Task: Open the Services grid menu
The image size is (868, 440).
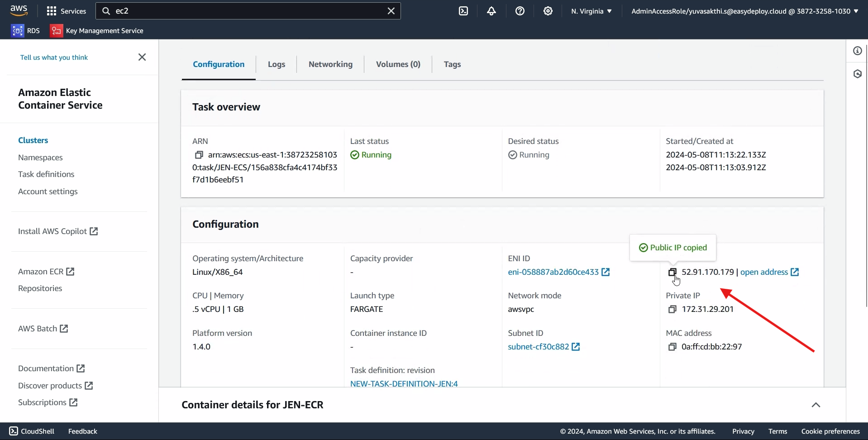Action: tap(66, 11)
